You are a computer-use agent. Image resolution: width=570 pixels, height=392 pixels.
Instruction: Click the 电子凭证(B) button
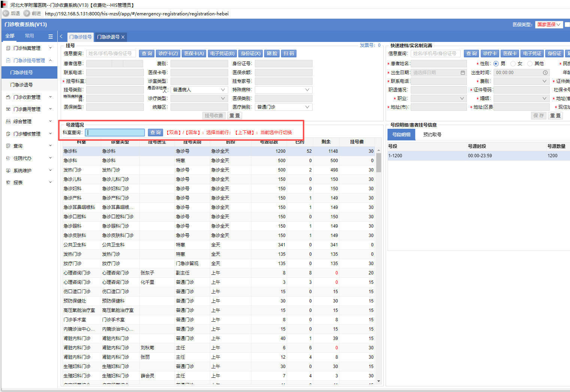point(222,54)
